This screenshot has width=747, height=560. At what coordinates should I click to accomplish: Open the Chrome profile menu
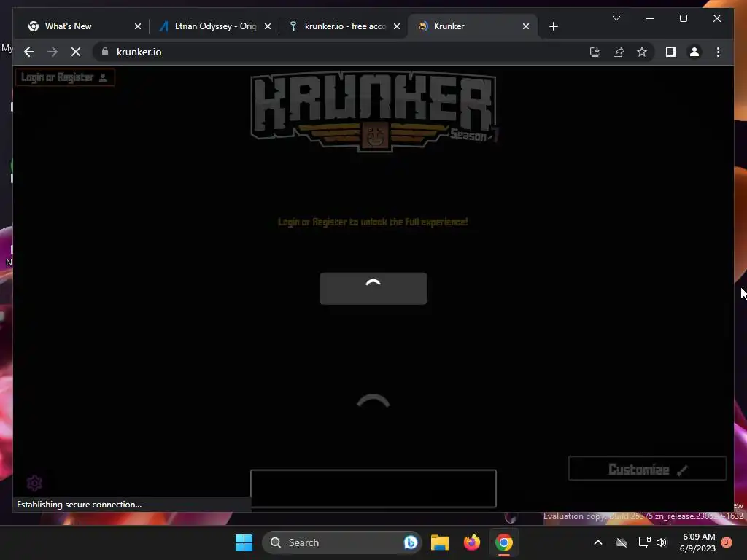coord(694,52)
